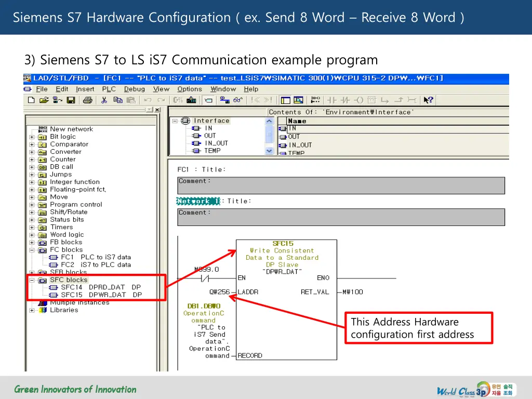The width and height of the screenshot is (532, 399).
Task: Insert an output coil
Action: (358, 100)
